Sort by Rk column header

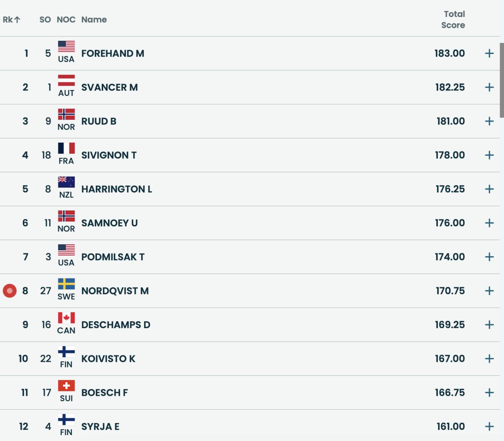(11, 20)
